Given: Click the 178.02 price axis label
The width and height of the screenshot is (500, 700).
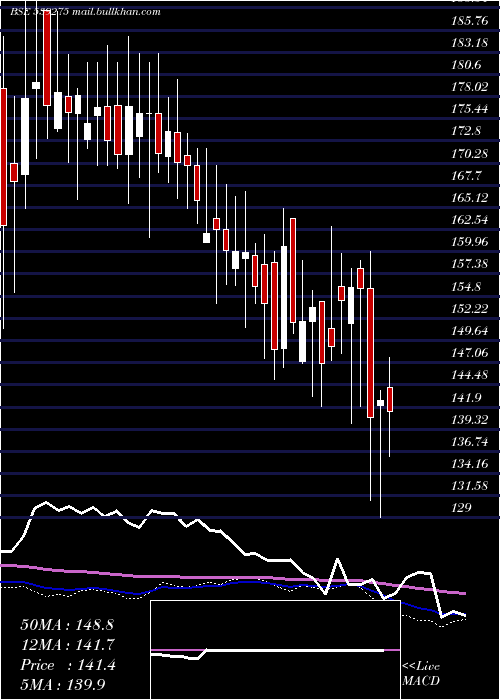Looking at the screenshot, I should click(470, 87).
